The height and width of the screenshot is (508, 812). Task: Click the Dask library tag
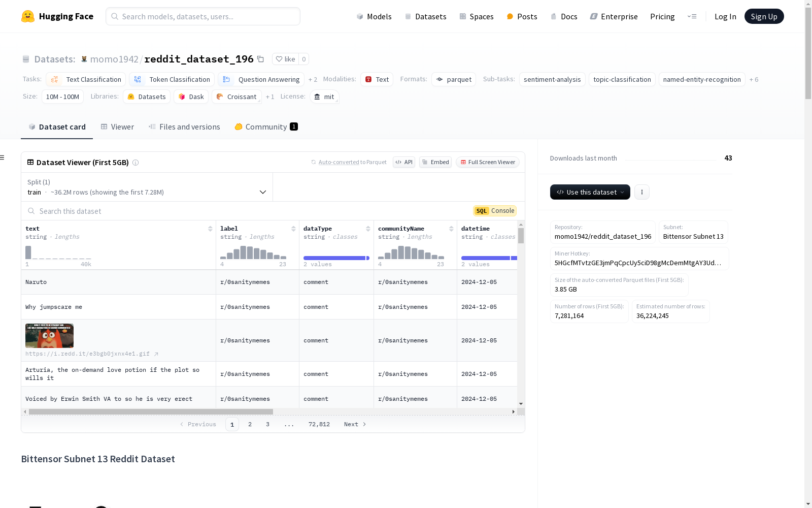191,97
